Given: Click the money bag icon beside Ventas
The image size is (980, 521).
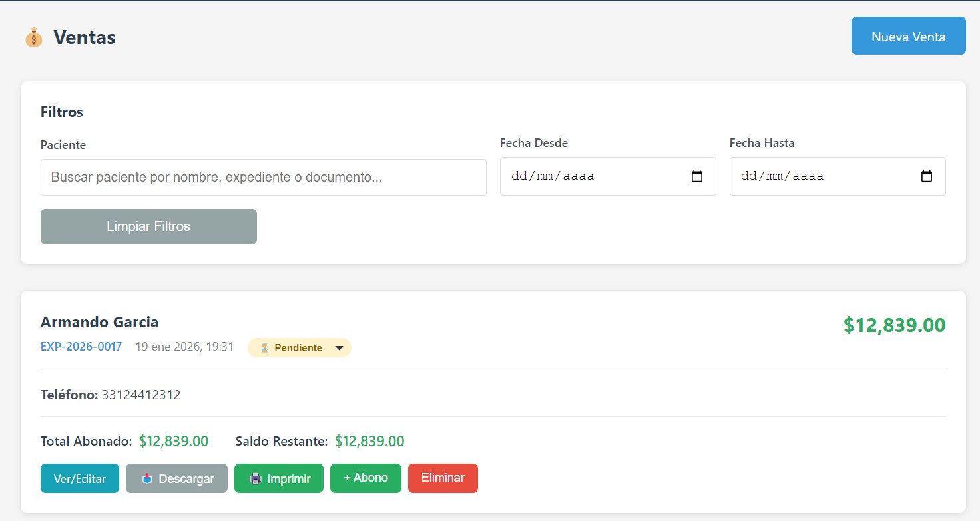Looking at the screenshot, I should pyautogui.click(x=33, y=37).
